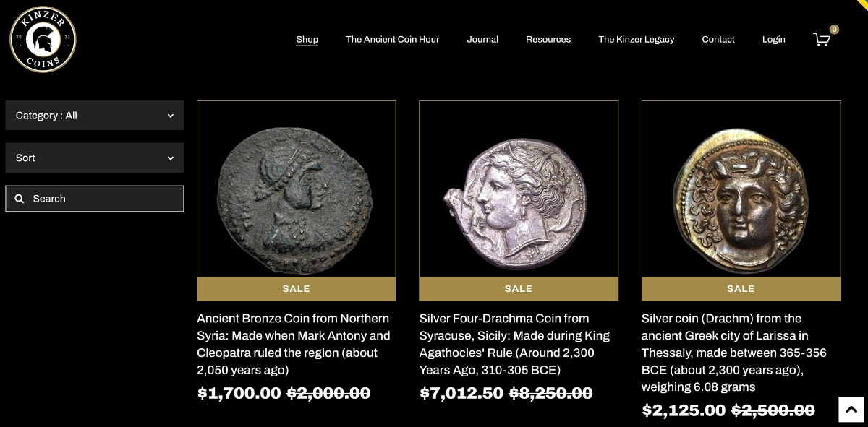Click the Login link
Screen dimensions: 868x427
[x=773, y=40]
